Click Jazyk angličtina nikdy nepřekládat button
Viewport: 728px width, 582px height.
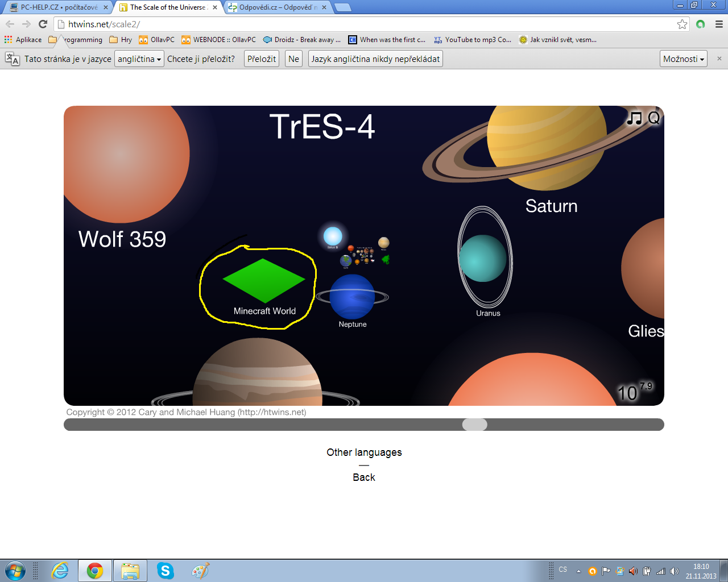[x=375, y=59]
